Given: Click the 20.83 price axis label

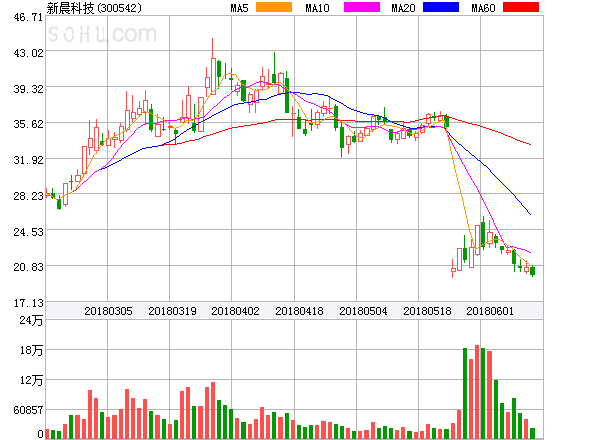Looking at the screenshot, I should pos(29,267).
